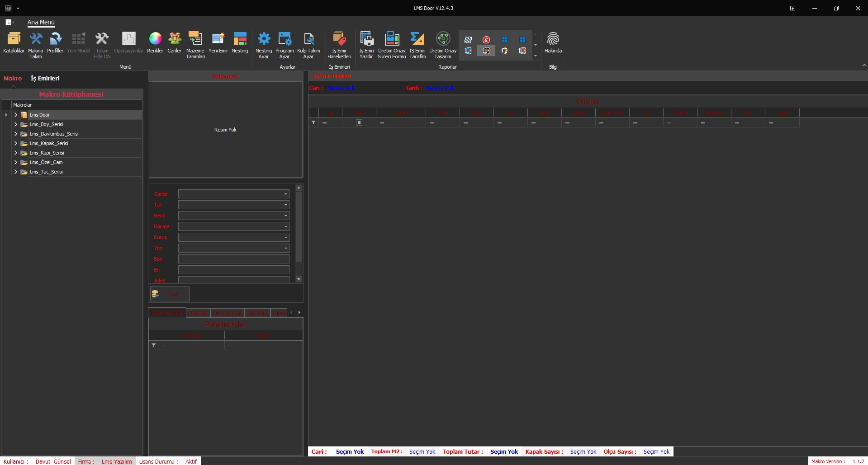Image resolution: width=868 pixels, height=465 pixels.
Task: Click the Boy input field
Action: coord(233,259)
